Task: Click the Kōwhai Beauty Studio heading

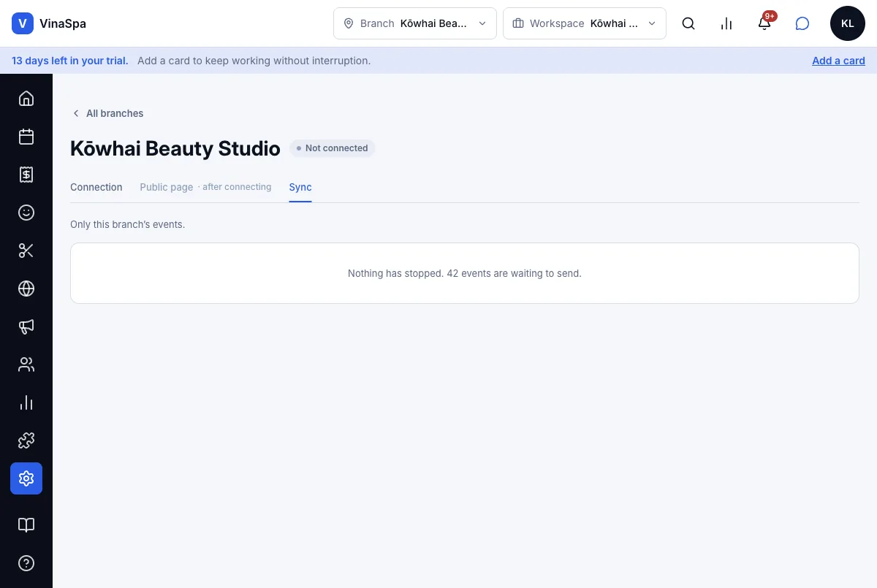Action: point(175,148)
